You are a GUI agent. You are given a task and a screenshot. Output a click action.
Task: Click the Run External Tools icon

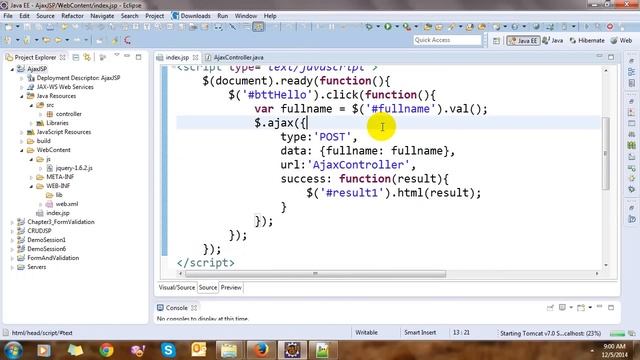(407, 27)
